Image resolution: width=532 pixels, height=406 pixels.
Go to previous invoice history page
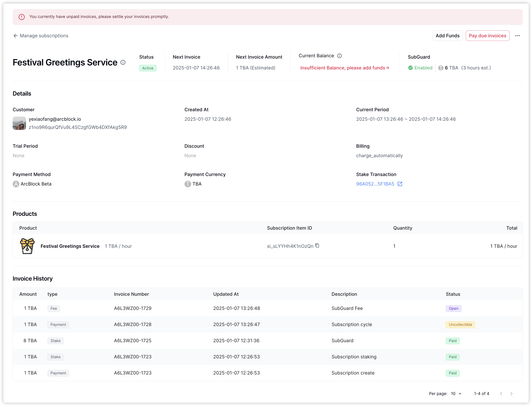pos(501,394)
